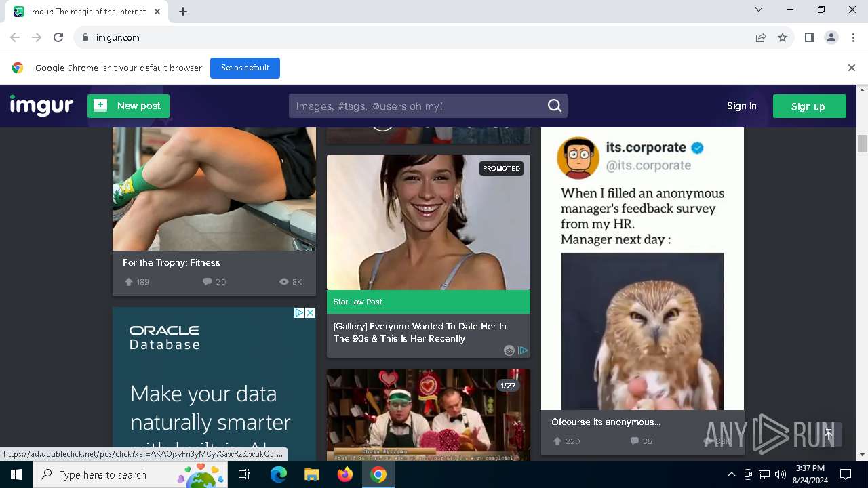Click the search magnifier icon
Screen dimensions: 868x488
point(555,106)
